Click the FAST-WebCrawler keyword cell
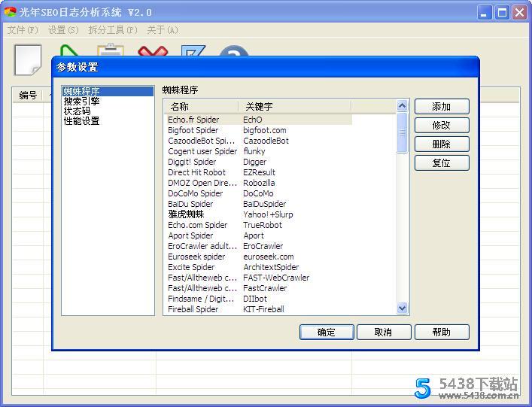 tap(276, 278)
